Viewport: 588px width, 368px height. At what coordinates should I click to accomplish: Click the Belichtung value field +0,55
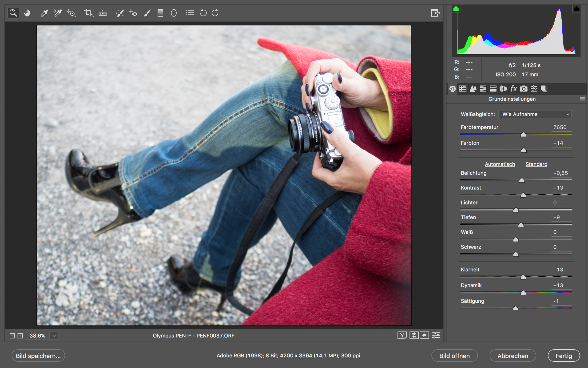[x=561, y=173]
